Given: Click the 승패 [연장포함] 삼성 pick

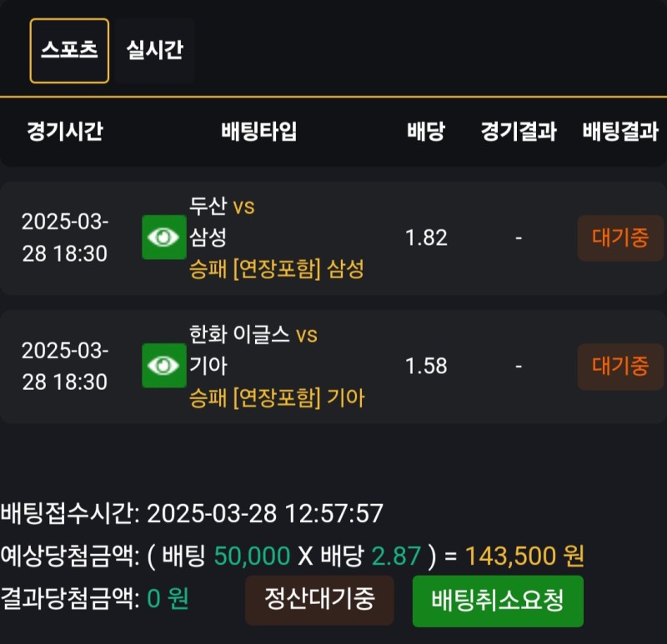Looking at the screenshot, I should (x=277, y=269).
